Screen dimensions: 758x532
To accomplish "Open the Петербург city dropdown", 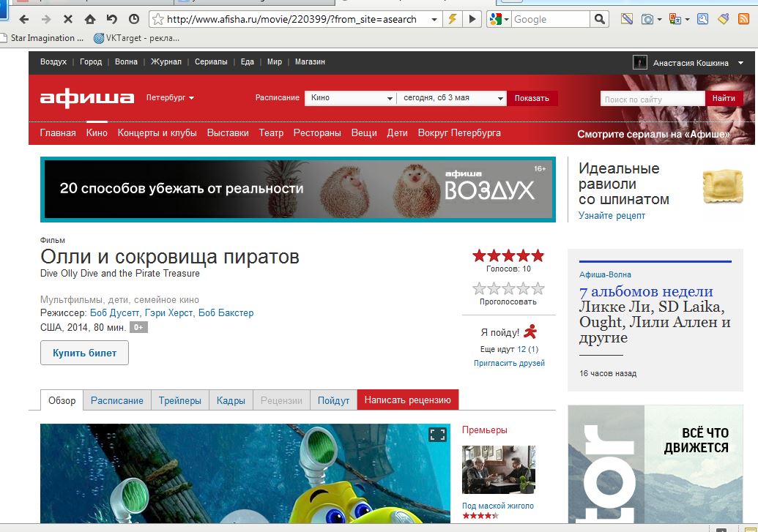I will tap(170, 97).
